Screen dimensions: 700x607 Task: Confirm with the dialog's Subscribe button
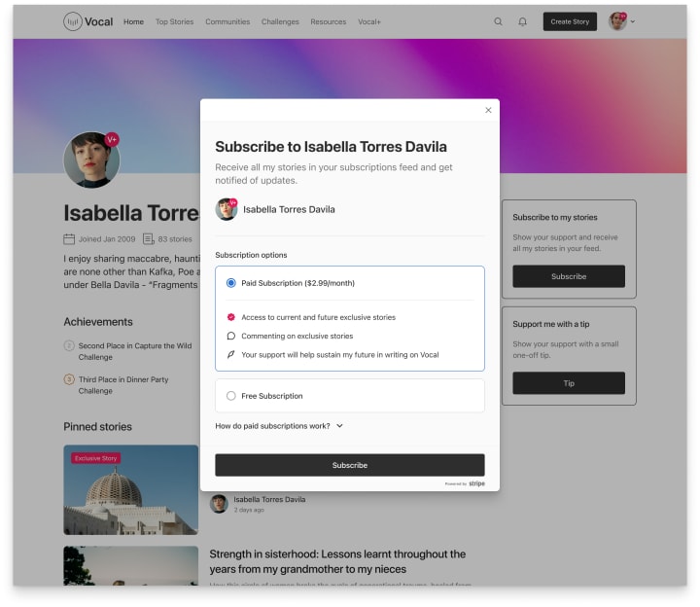(350, 465)
